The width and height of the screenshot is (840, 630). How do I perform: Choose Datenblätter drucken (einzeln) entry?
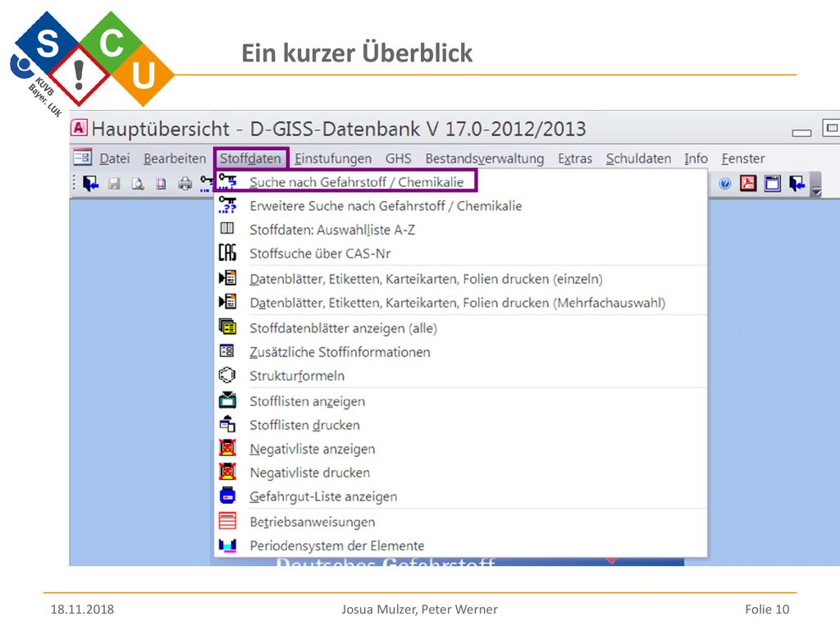(x=461, y=279)
